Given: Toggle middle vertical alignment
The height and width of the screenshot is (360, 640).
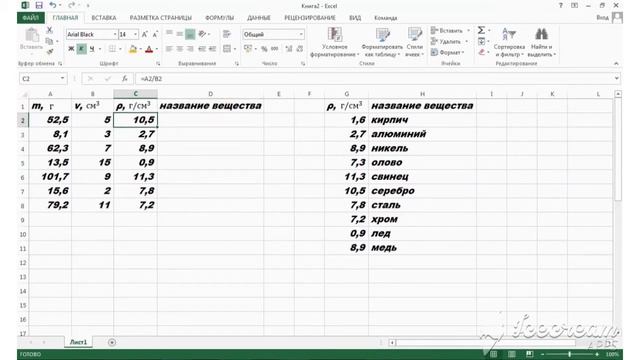Looking at the screenshot, I should pos(180,34).
